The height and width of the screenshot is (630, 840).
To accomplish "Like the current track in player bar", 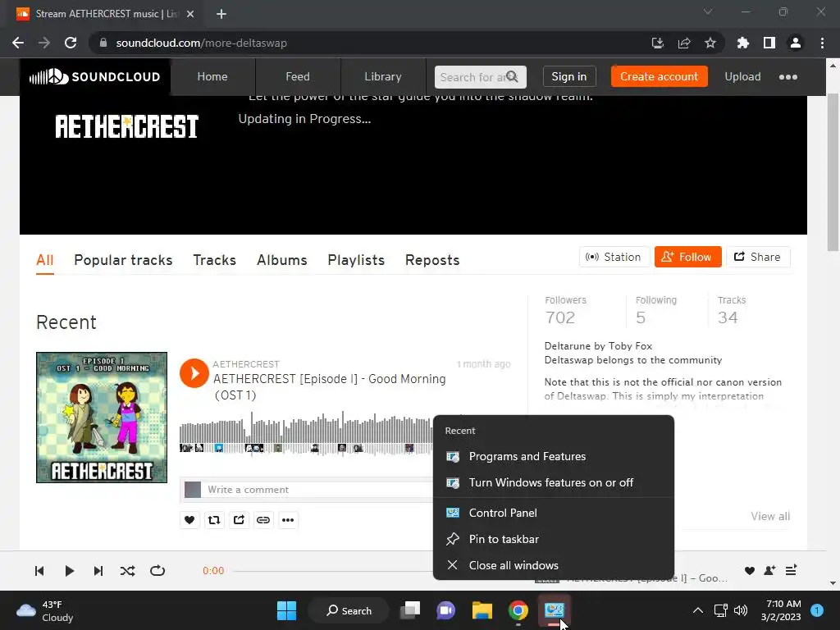I will point(750,571).
